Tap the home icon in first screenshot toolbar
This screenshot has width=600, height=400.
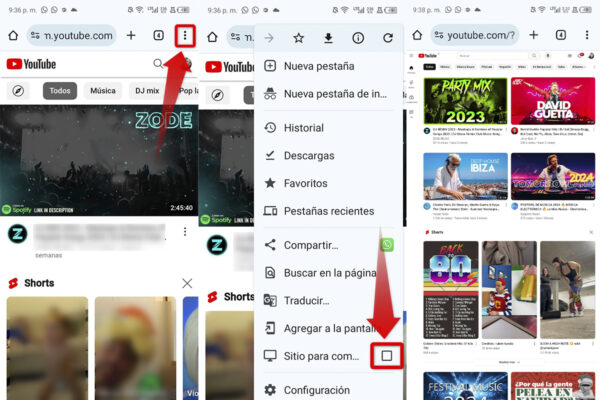pos(13,36)
